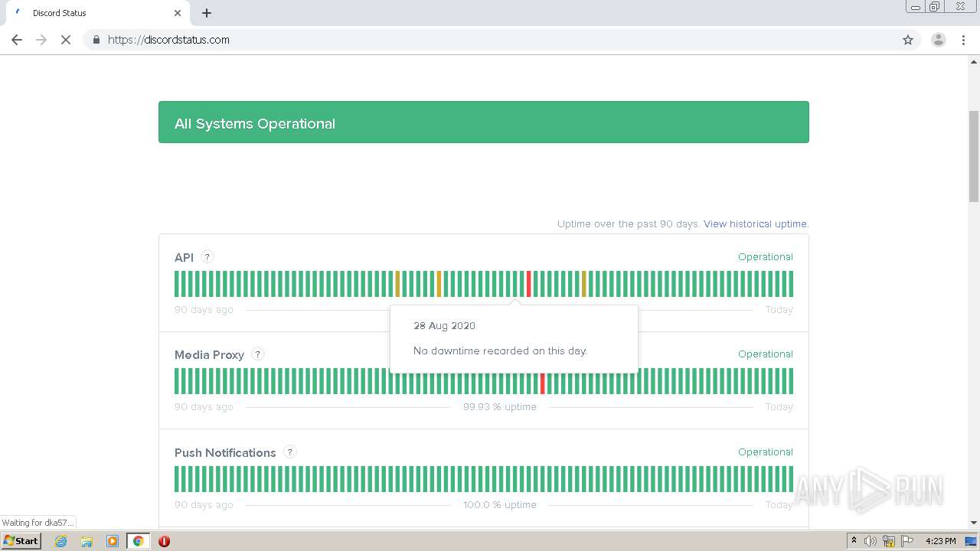This screenshot has width=980, height=551.
Task: Open the red antivirus taskbar icon
Action: pyautogui.click(x=164, y=541)
